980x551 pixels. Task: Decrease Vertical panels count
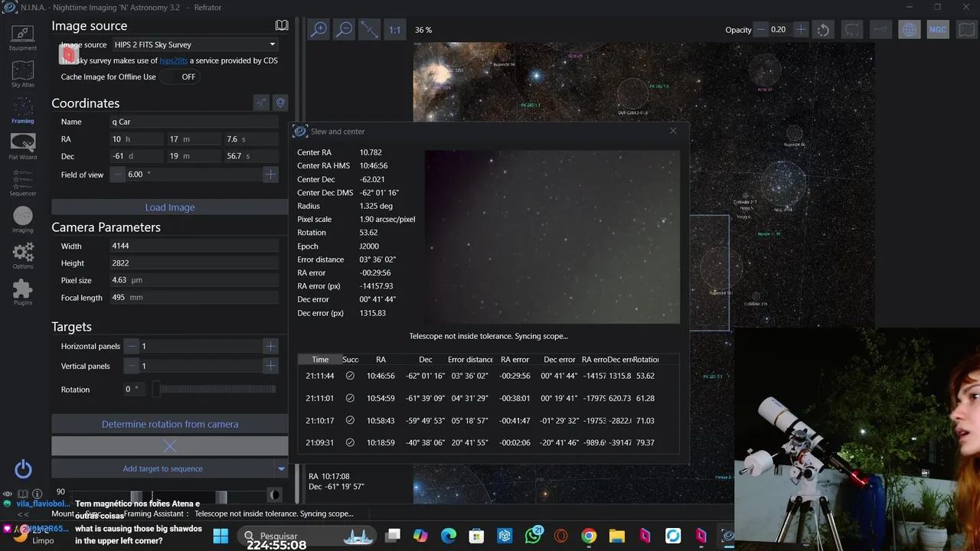pos(132,366)
